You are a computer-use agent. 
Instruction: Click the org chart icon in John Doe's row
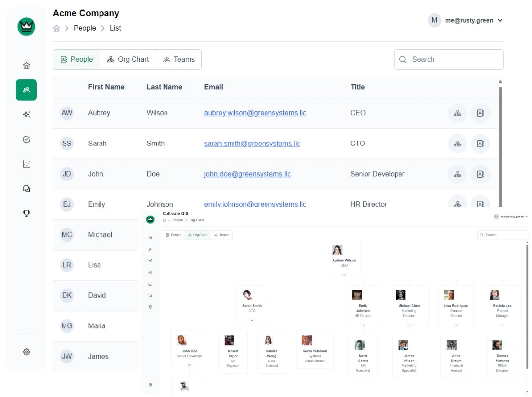[x=458, y=174]
